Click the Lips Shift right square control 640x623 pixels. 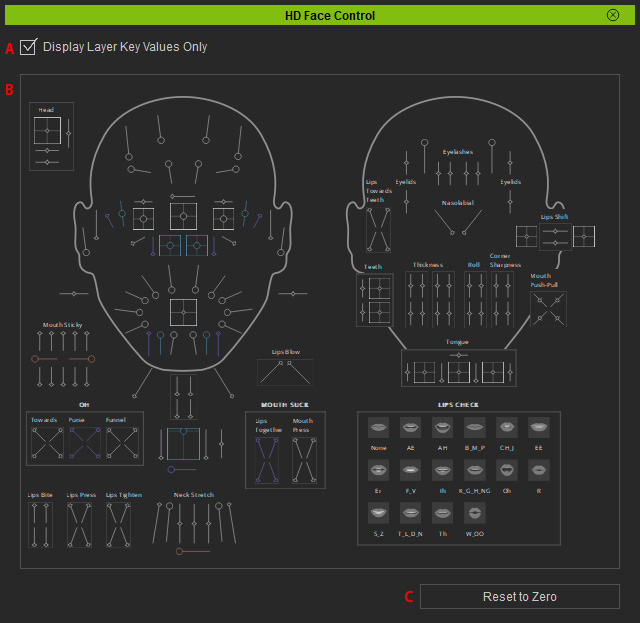pos(584,237)
